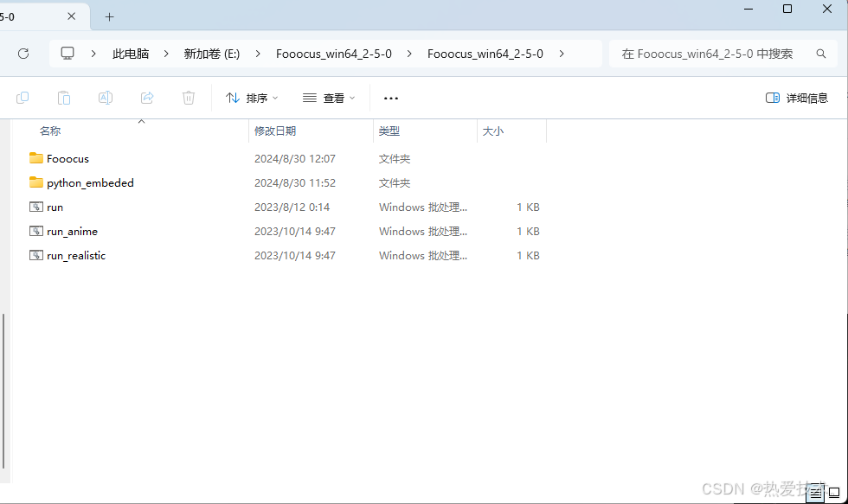Open the 排序 sort dropdown
Image resolution: width=848 pixels, height=504 pixels.
pos(252,98)
